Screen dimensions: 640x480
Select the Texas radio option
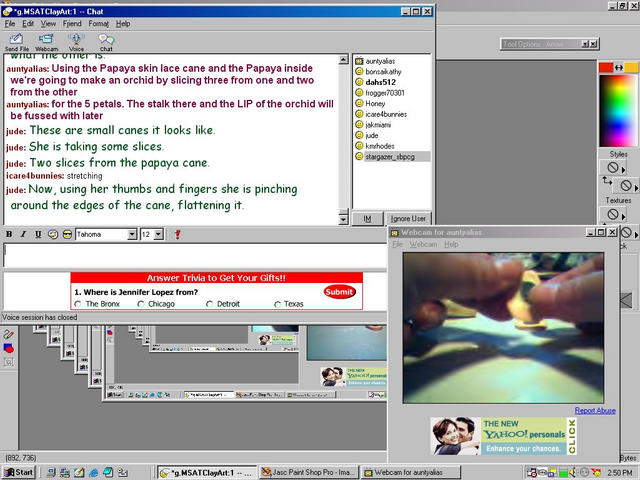click(278, 304)
